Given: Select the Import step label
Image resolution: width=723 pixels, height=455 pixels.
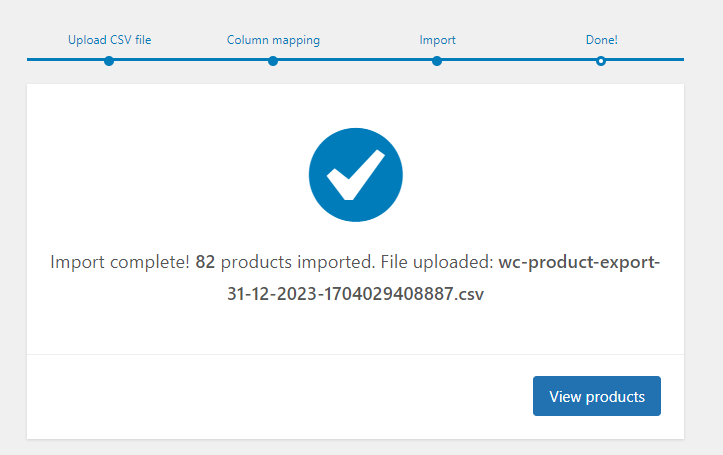Looking at the screenshot, I should (437, 40).
